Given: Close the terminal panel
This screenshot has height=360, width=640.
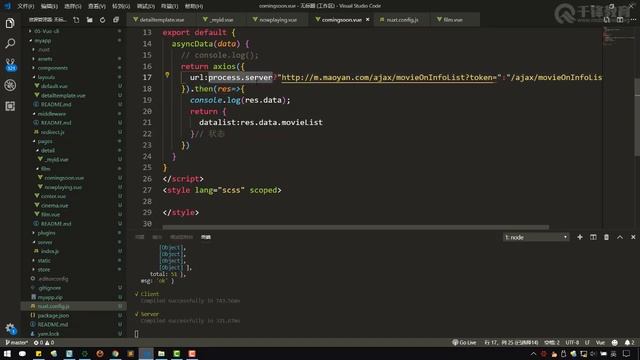Looking at the screenshot, I should tap(633, 237).
